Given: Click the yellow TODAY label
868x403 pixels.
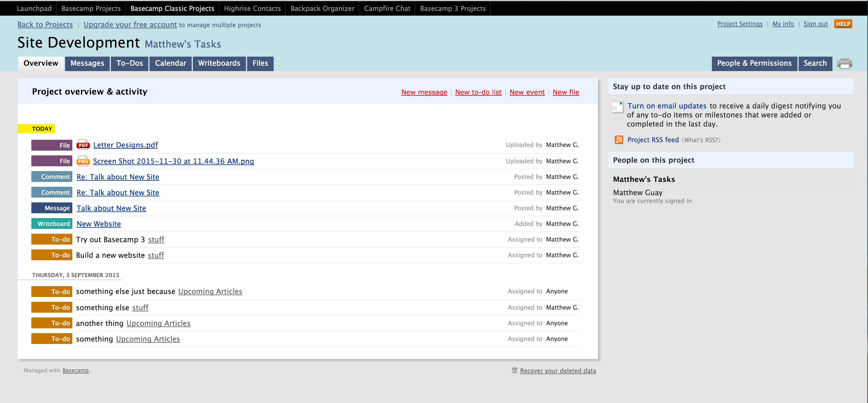Looking at the screenshot, I should tap(36, 129).
